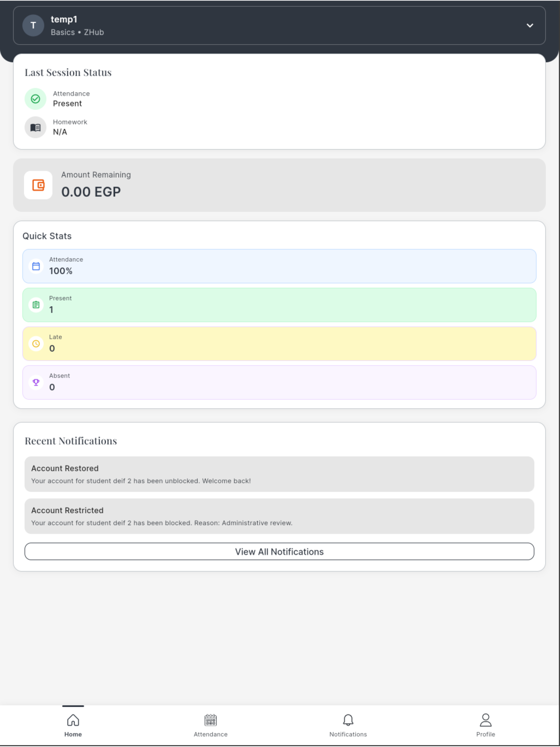
Task: Click the Homework book icon
Action: [36, 127]
